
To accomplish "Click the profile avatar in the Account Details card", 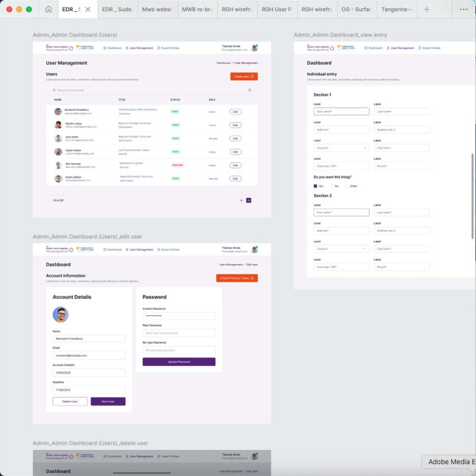I will point(60,315).
